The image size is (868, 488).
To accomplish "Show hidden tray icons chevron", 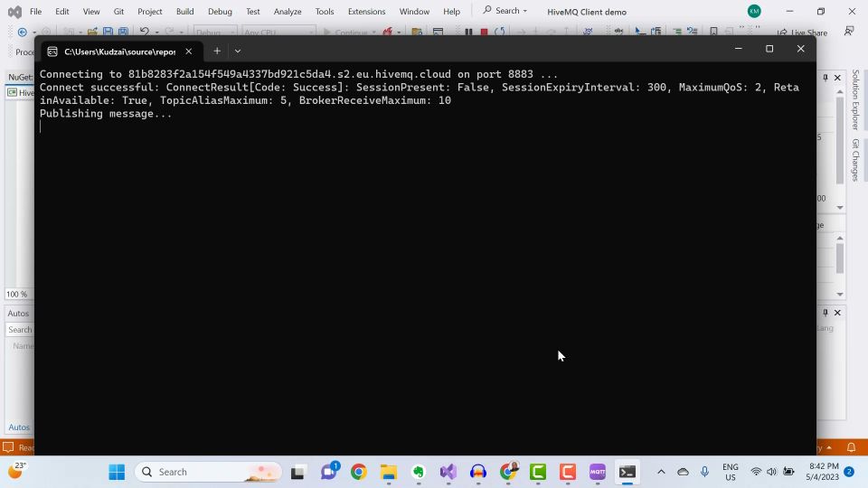I will (x=661, y=472).
